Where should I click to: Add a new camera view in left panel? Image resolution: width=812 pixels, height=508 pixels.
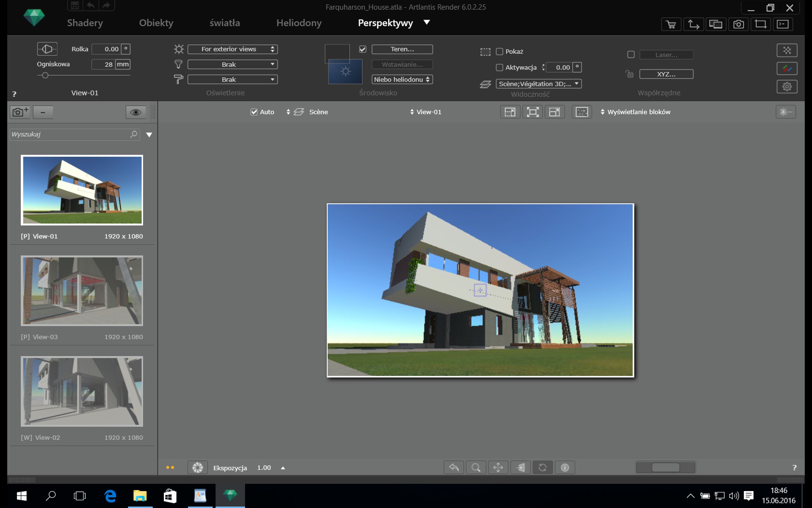(x=20, y=111)
